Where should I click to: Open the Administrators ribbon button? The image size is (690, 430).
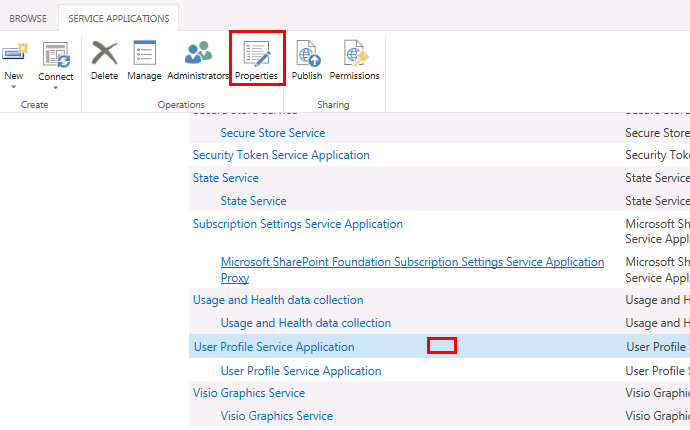(198, 61)
